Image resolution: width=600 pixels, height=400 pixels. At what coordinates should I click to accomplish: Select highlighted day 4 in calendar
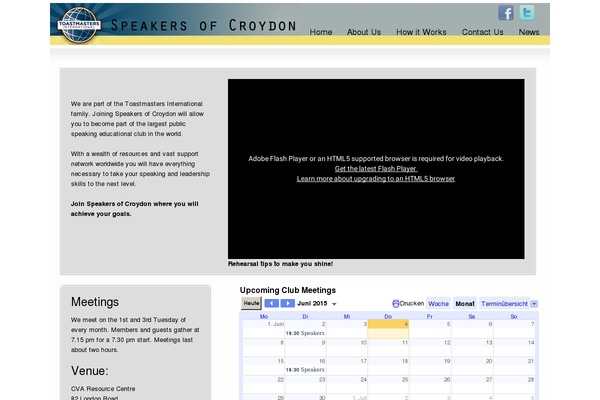(x=388, y=329)
